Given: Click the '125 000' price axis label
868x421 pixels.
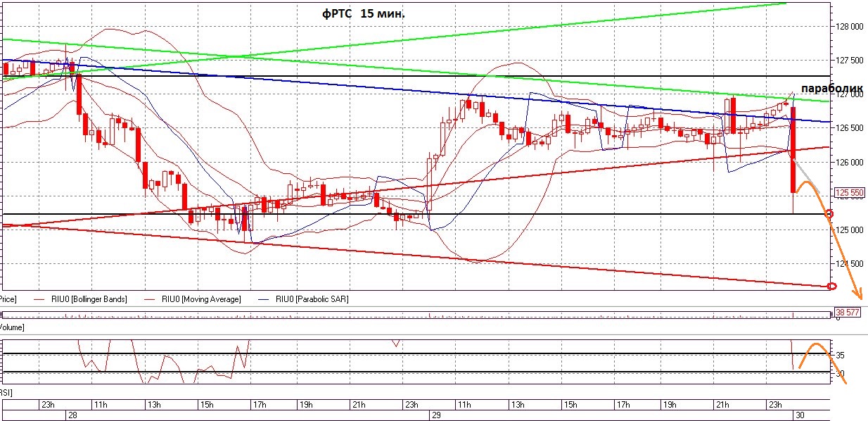Looking at the screenshot, I should click(x=848, y=230).
